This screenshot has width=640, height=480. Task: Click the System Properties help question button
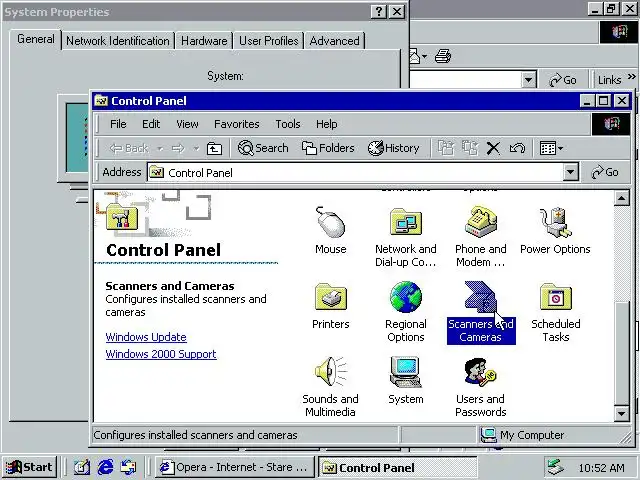(x=379, y=11)
